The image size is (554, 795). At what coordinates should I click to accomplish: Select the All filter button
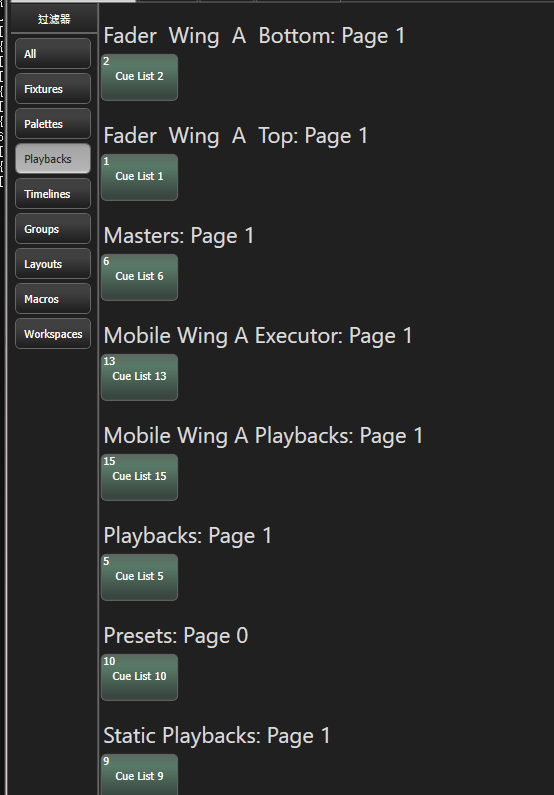(53, 54)
